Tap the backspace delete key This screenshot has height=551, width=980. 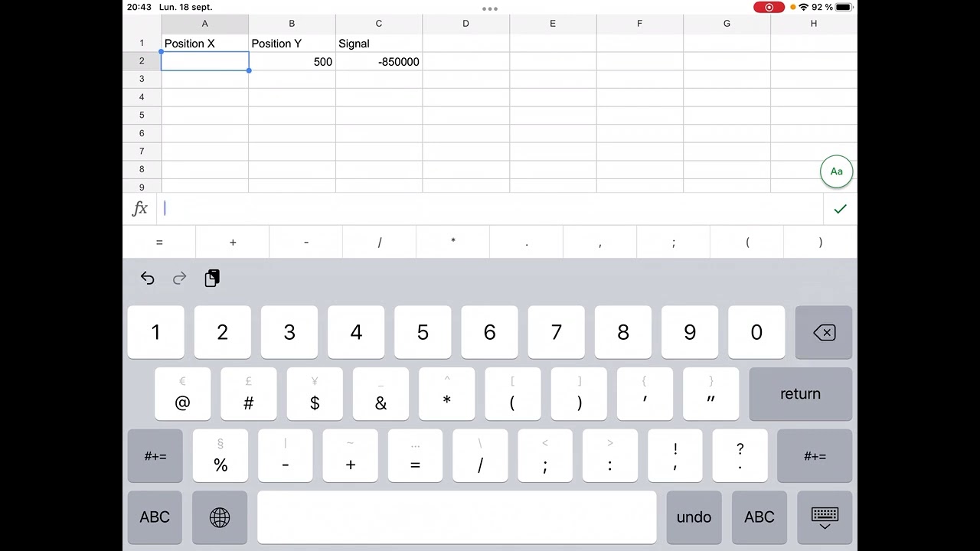pos(824,332)
